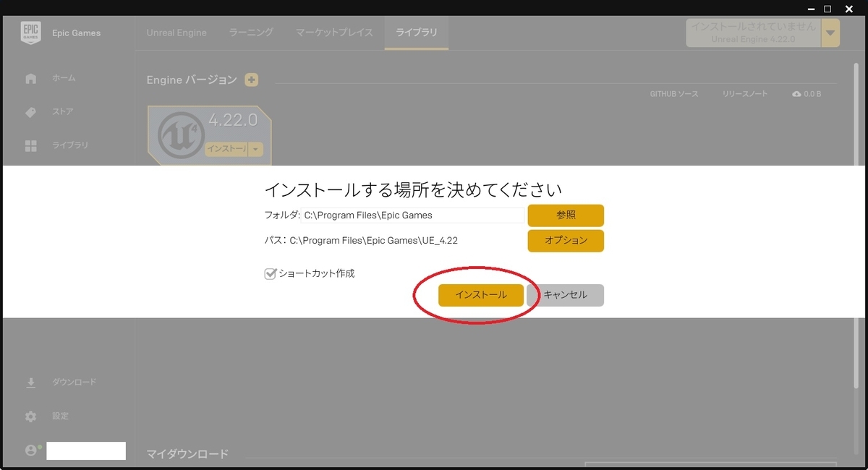Click the plus icon next to Engine バージョン
The height and width of the screenshot is (470, 868).
coord(251,80)
